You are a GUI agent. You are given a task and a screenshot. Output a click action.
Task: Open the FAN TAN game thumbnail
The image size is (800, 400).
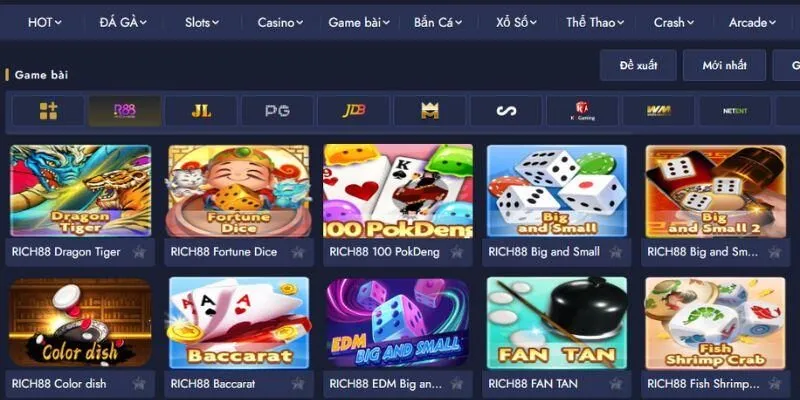557,323
